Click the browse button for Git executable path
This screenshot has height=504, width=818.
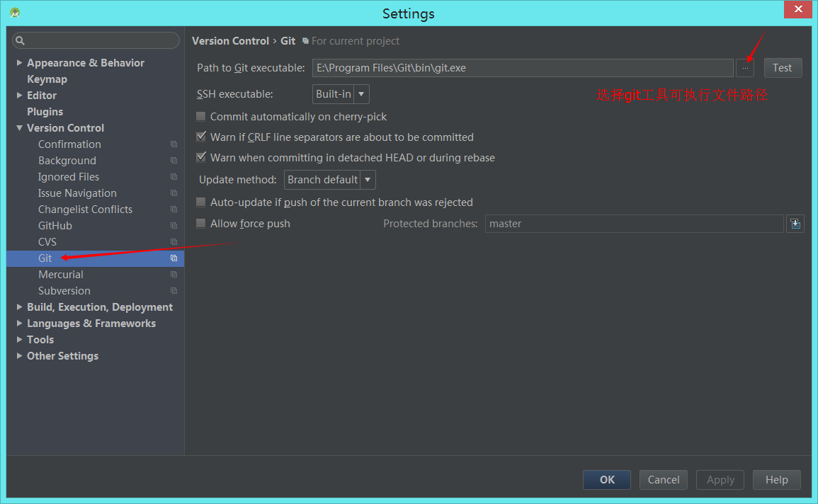[x=744, y=68]
